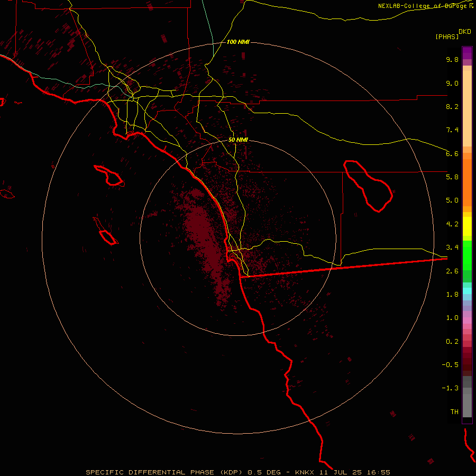Click the cyan segment of the color bar
This screenshot has width=476, height=476.
point(467,291)
